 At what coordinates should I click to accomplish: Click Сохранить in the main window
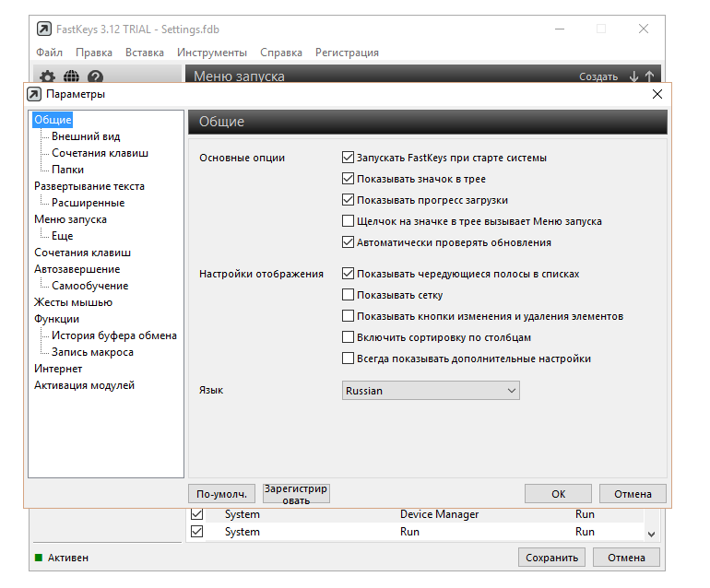click(x=552, y=558)
